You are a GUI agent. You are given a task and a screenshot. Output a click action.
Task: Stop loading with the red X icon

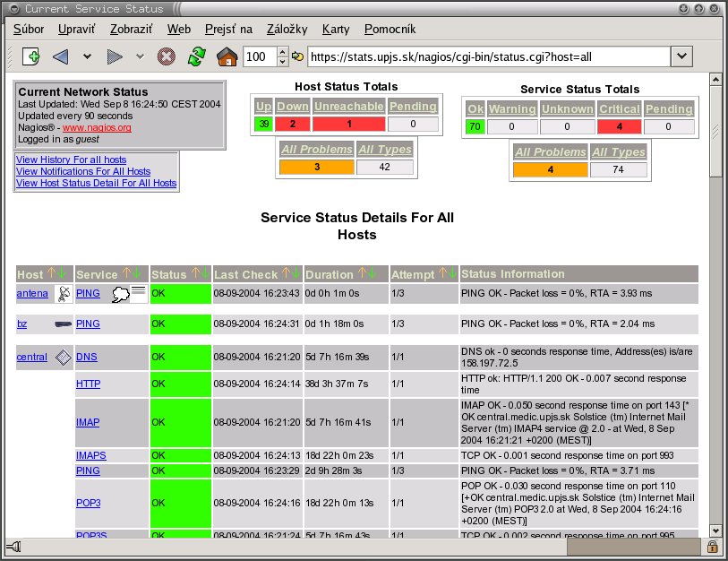point(167,56)
